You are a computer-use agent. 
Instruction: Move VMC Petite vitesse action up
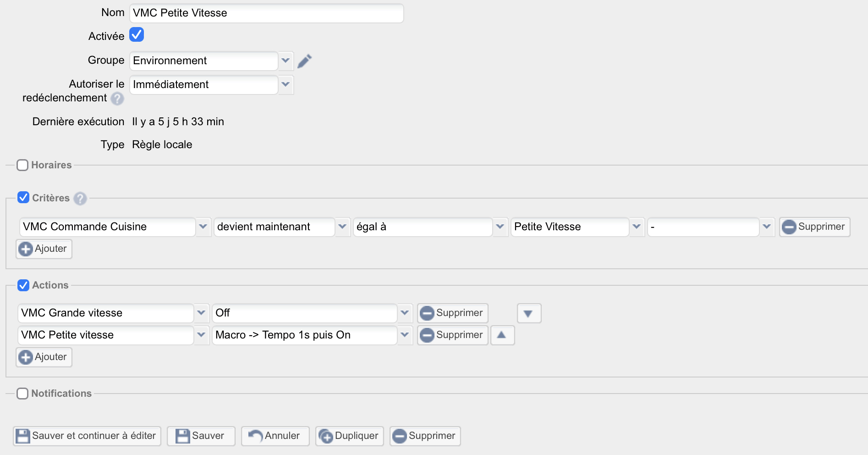(x=502, y=335)
